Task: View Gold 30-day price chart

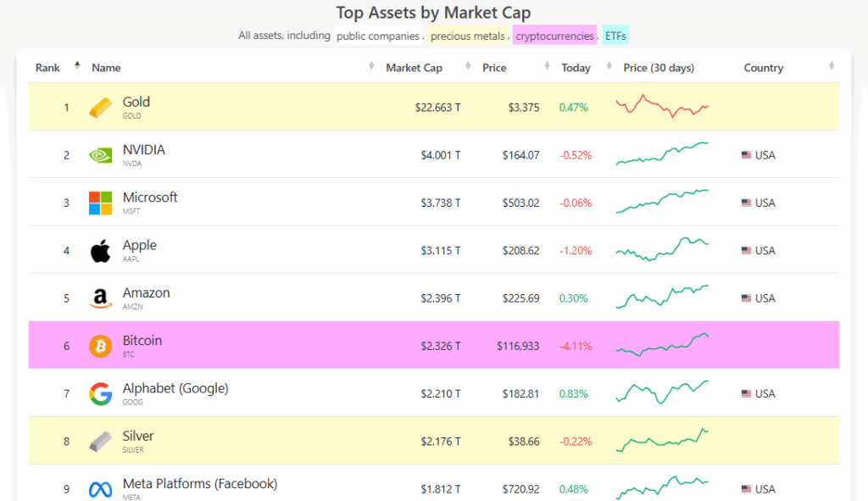Action: click(662, 106)
